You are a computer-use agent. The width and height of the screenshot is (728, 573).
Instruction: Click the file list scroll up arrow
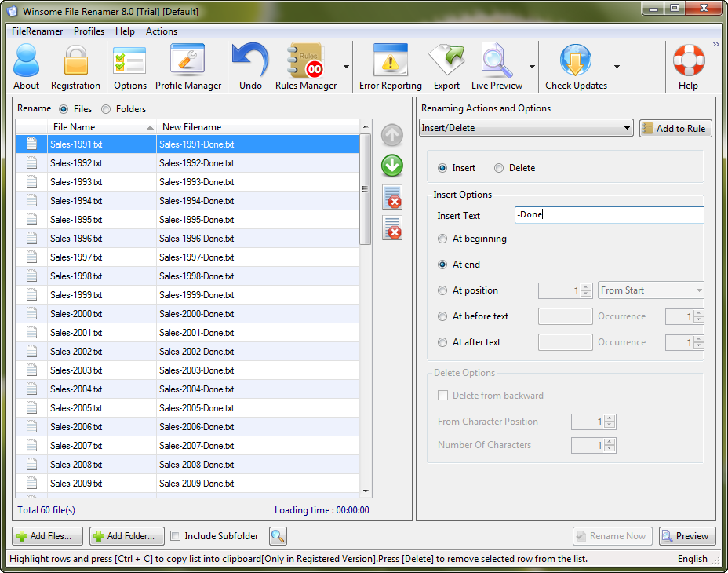point(366,126)
